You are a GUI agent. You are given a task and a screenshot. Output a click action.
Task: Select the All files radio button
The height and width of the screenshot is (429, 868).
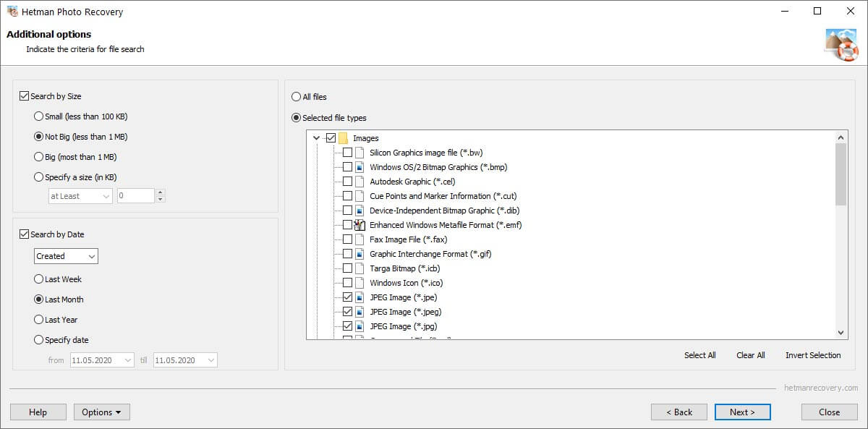point(297,97)
